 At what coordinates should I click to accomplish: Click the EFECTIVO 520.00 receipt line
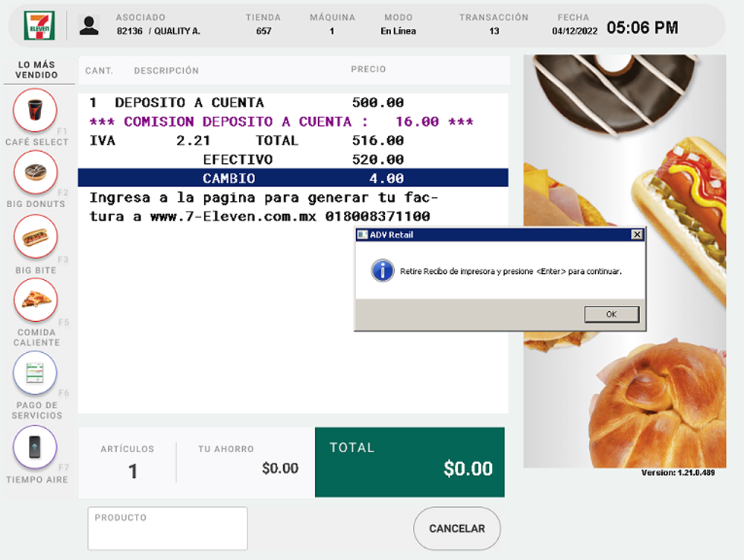[302, 159]
